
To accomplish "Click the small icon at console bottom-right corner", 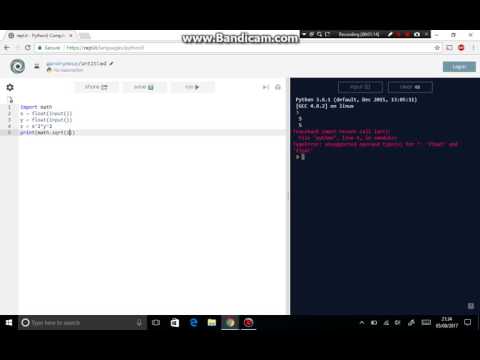I will point(471,306).
